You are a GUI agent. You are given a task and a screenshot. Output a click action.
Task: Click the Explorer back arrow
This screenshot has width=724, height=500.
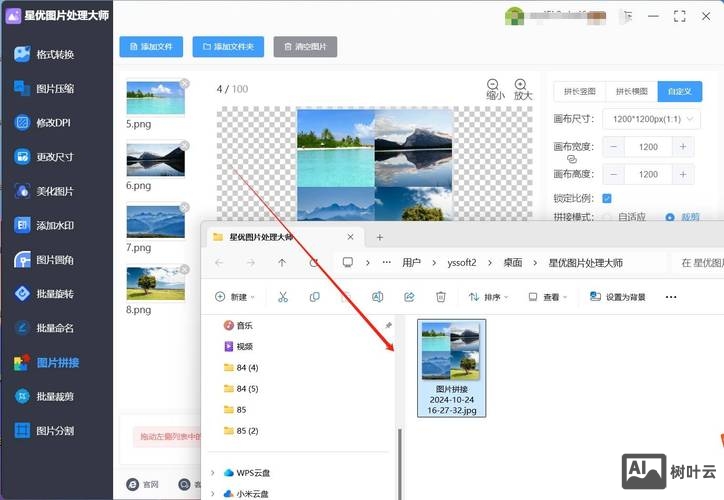[x=219, y=263]
